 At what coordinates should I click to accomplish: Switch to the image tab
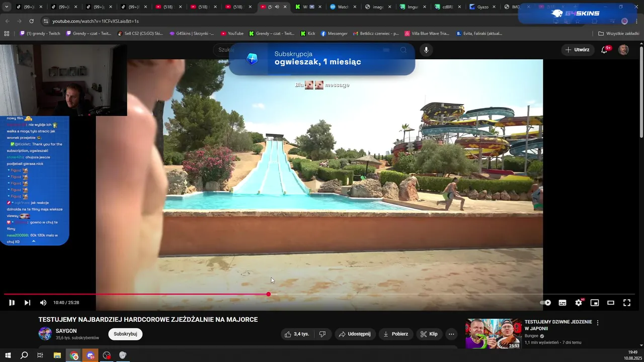click(378, 7)
